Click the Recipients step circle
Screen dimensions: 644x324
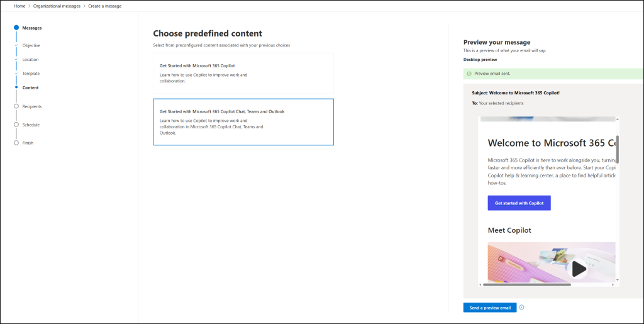[16, 106]
